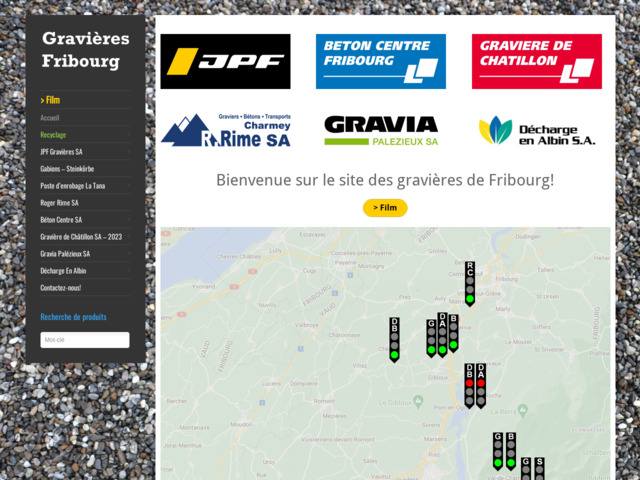Select the RC traffic-light map marker

[x=470, y=282]
